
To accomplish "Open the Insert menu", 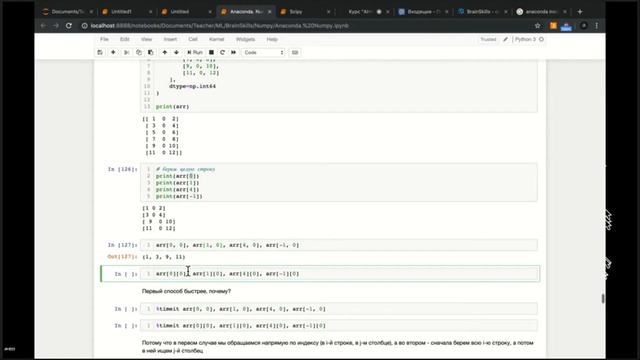I will [x=170, y=39].
